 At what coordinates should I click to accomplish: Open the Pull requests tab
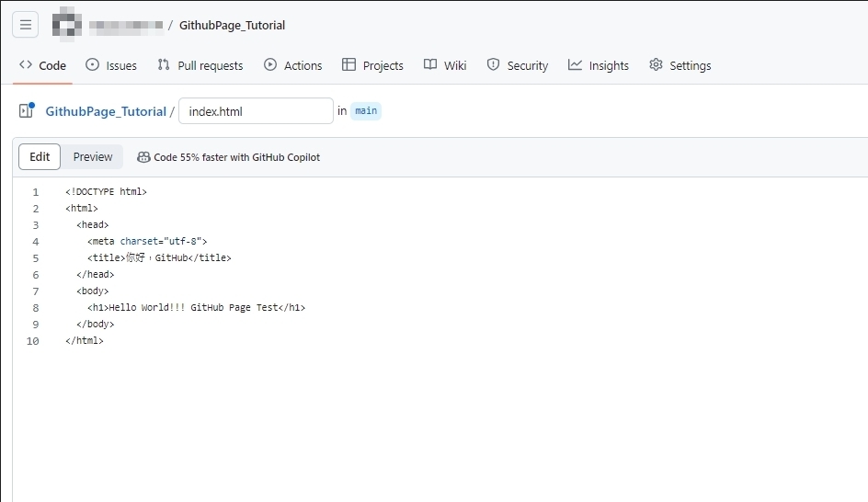[200, 65]
